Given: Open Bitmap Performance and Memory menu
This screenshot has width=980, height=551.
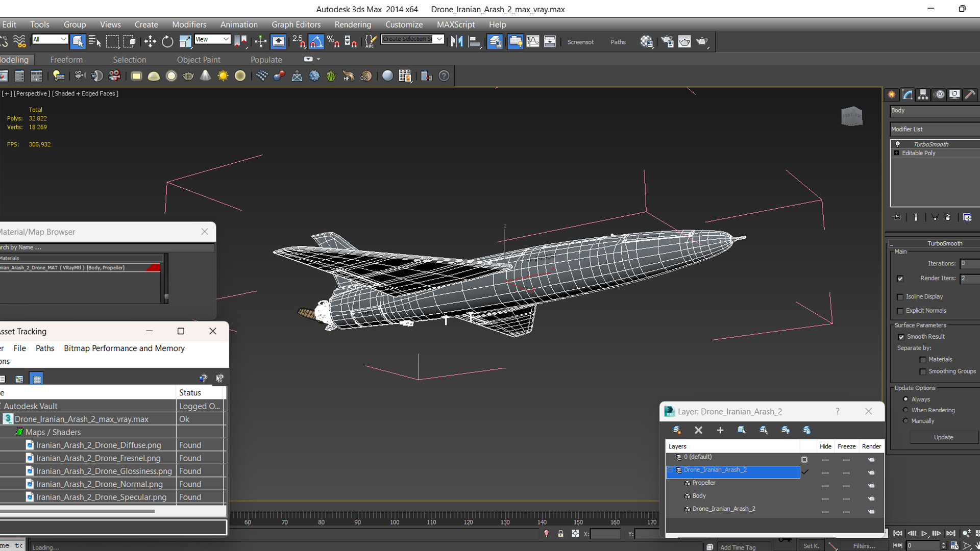Looking at the screenshot, I should (x=124, y=348).
